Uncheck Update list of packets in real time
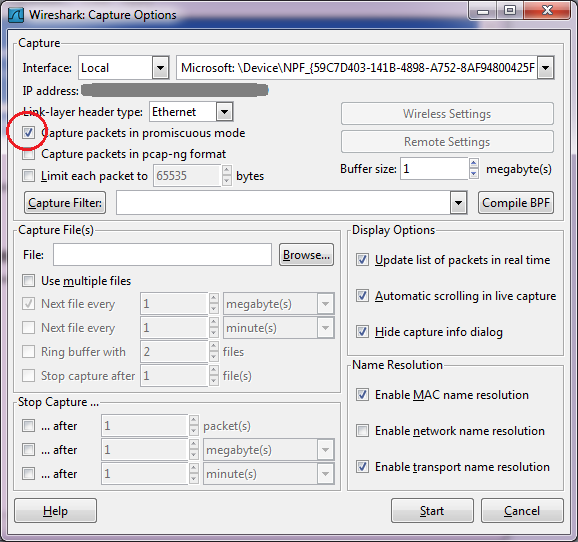 coord(362,260)
